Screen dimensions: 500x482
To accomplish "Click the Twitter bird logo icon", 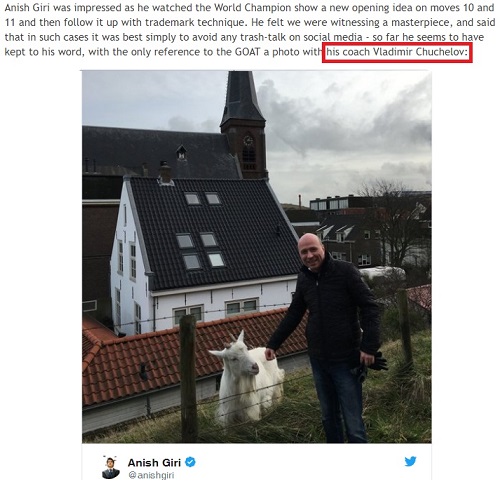I will (410, 461).
